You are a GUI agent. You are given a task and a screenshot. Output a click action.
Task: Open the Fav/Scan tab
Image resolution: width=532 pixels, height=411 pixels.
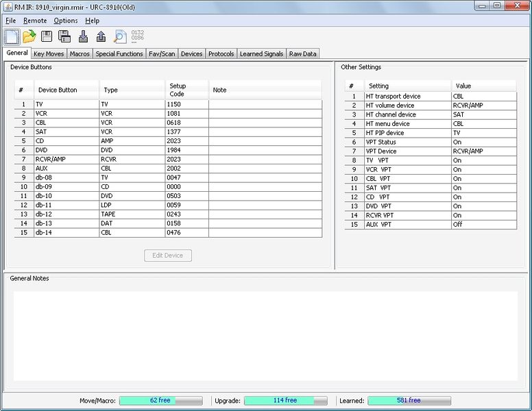point(162,53)
